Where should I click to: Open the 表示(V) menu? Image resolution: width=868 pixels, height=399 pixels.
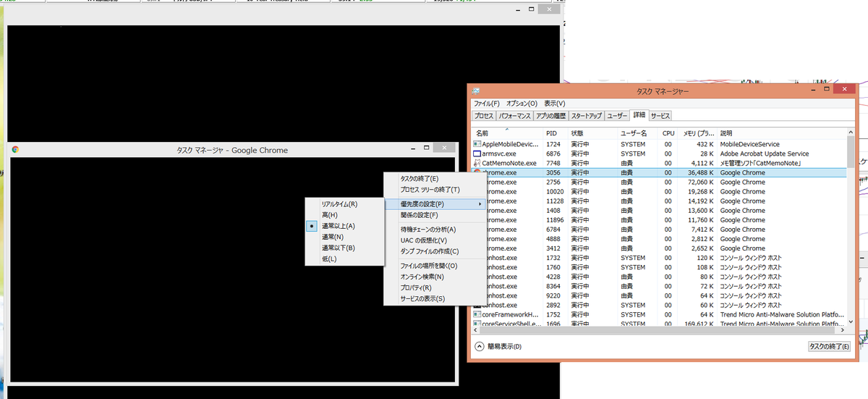click(x=555, y=104)
